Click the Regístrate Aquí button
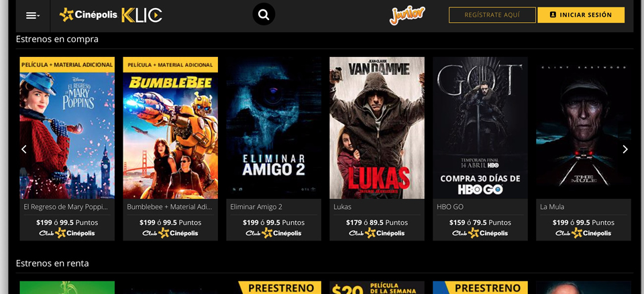The width and height of the screenshot is (644, 294). [x=492, y=15]
